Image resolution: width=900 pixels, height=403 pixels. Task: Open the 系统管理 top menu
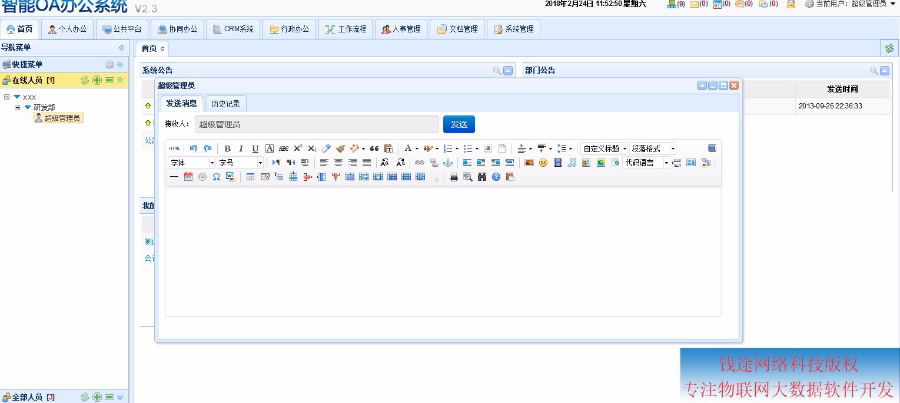click(514, 29)
